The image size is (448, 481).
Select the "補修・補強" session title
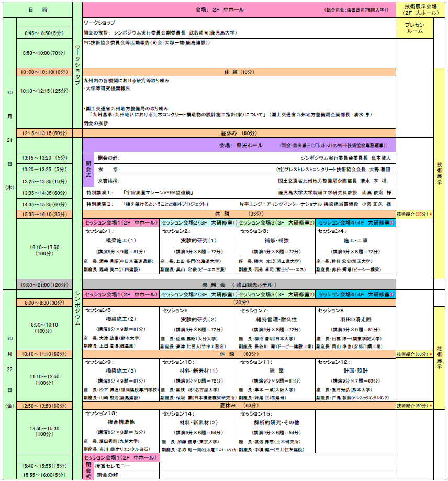[276, 241]
